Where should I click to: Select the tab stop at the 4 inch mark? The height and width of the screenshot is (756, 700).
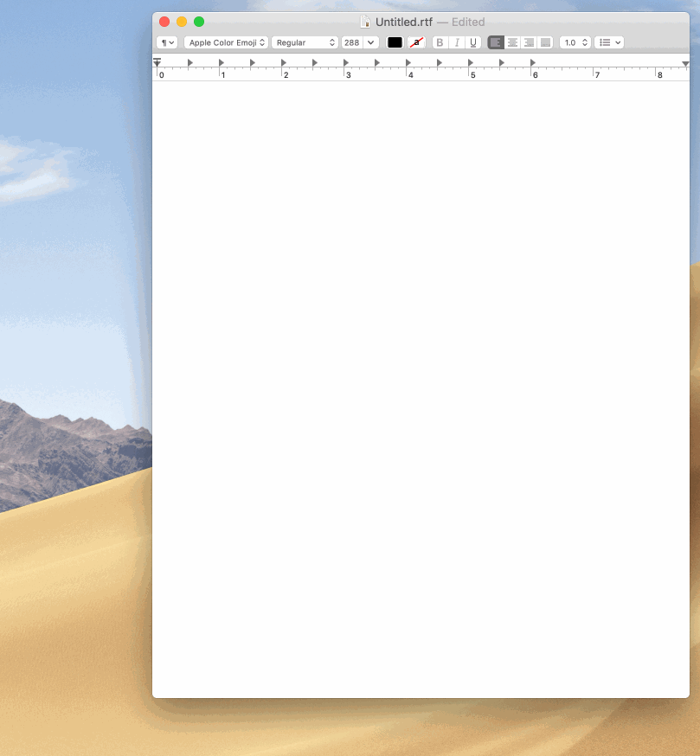408,62
